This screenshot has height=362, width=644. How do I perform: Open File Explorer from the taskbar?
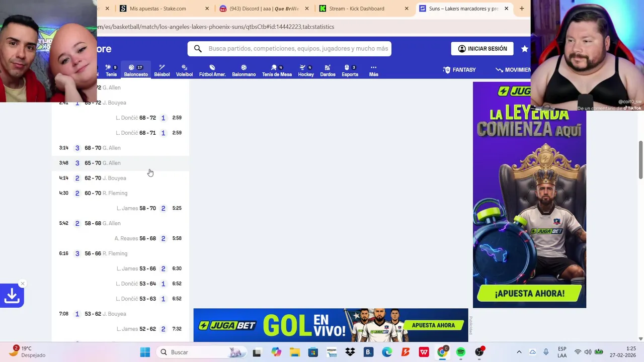(x=294, y=352)
